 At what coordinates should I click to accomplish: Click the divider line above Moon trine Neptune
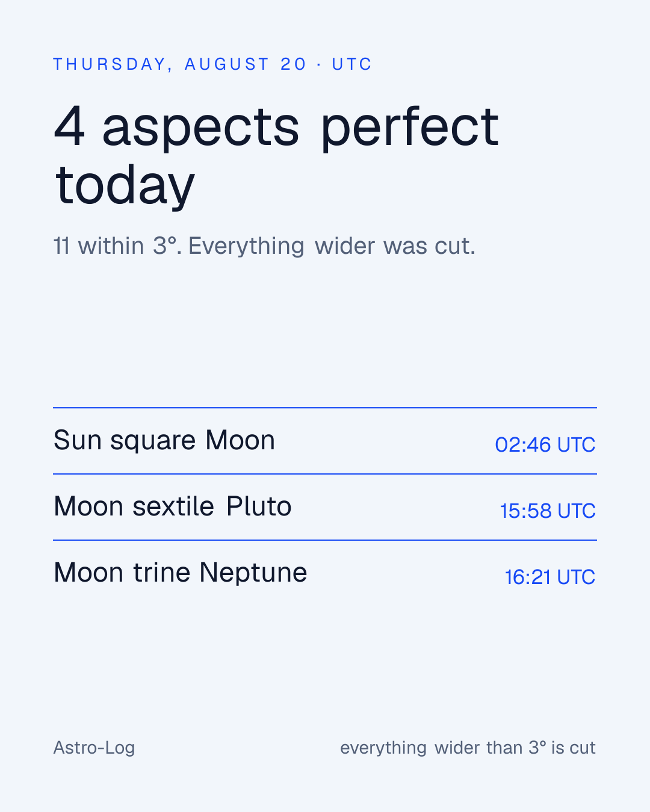tap(325, 540)
